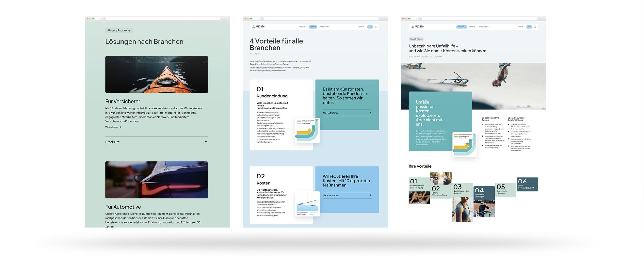644x270 pixels.
Task: Click the Versicherungen breadcrumb link
Action: (427, 57)
